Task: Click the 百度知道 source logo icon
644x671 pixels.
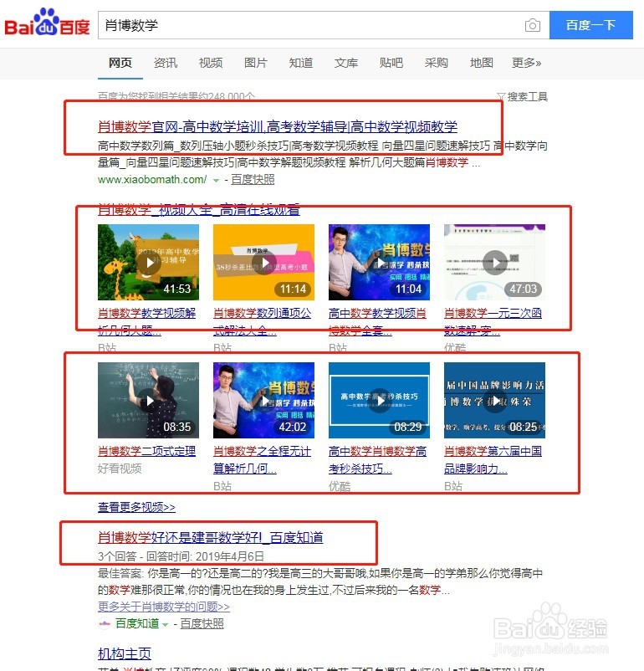Action: [105, 623]
